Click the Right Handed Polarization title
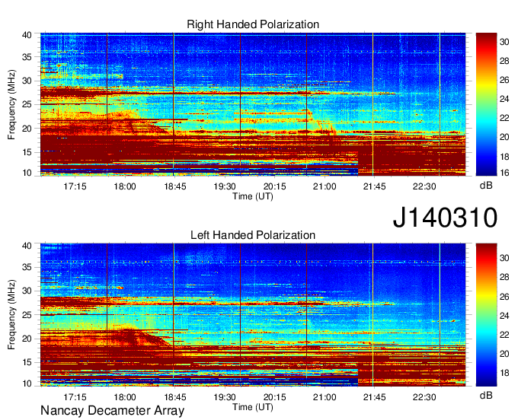This screenshot has height=420, width=518. (x=253, y=24)
